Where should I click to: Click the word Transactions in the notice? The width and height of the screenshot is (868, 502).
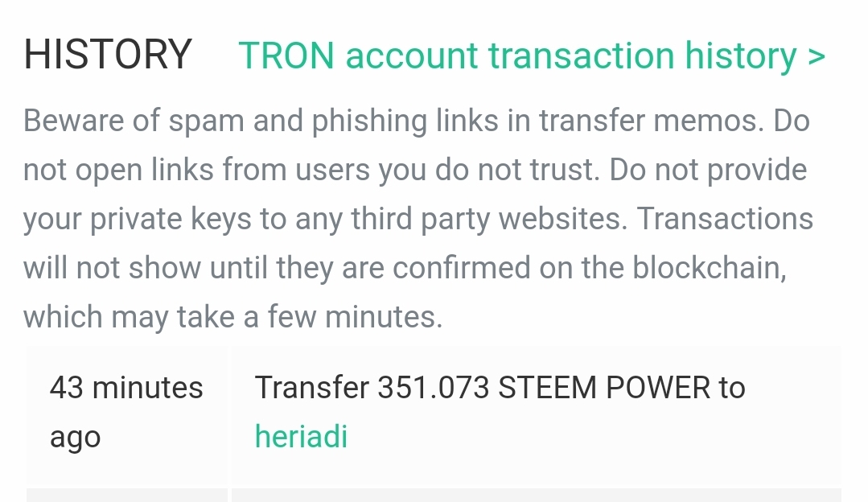tap(725, 219)
